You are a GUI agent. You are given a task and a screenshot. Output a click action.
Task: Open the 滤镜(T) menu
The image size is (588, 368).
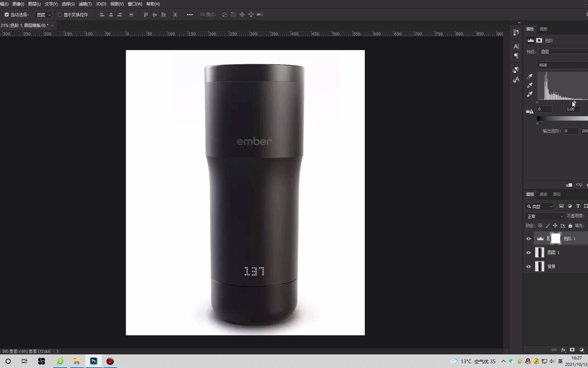click(85, 4)
